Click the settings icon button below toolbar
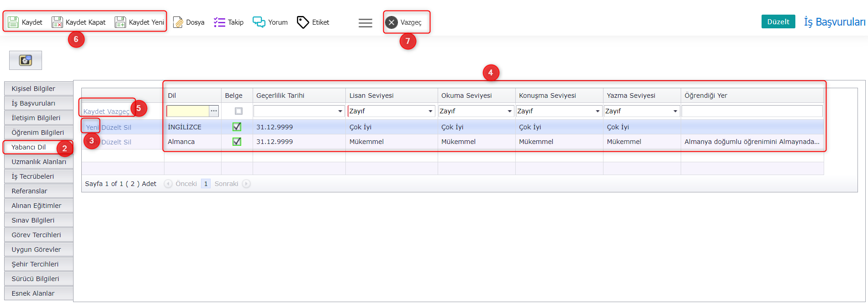 (x=26, y=60)
